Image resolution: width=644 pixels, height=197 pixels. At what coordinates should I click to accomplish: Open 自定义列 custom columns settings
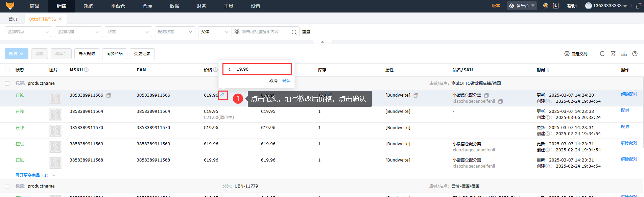pyautogui.click(x=576, y=54)
